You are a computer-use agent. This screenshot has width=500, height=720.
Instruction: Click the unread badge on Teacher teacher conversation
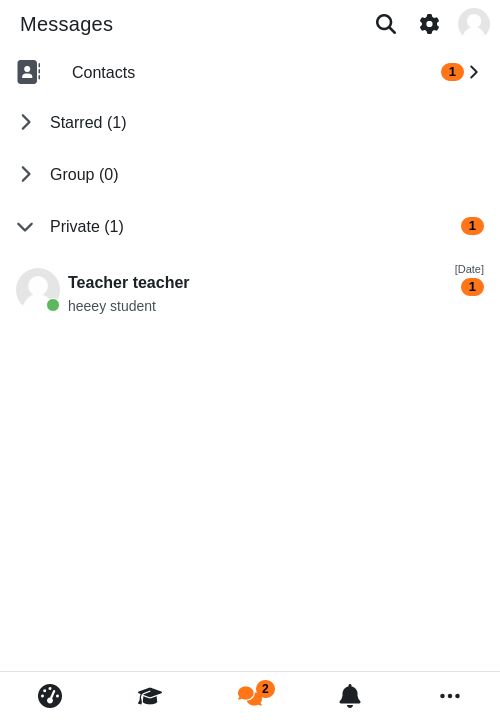tap(472, 287)
